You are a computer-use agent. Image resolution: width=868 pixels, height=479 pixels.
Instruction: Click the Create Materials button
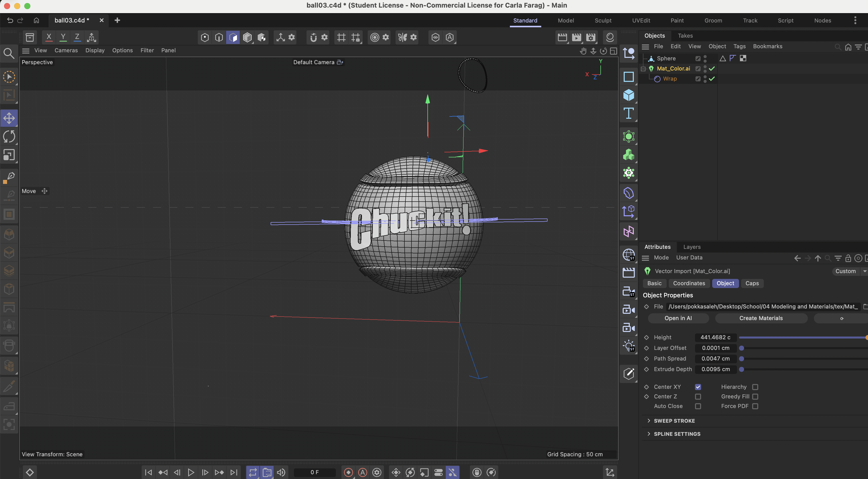click(x=761, y=318)
